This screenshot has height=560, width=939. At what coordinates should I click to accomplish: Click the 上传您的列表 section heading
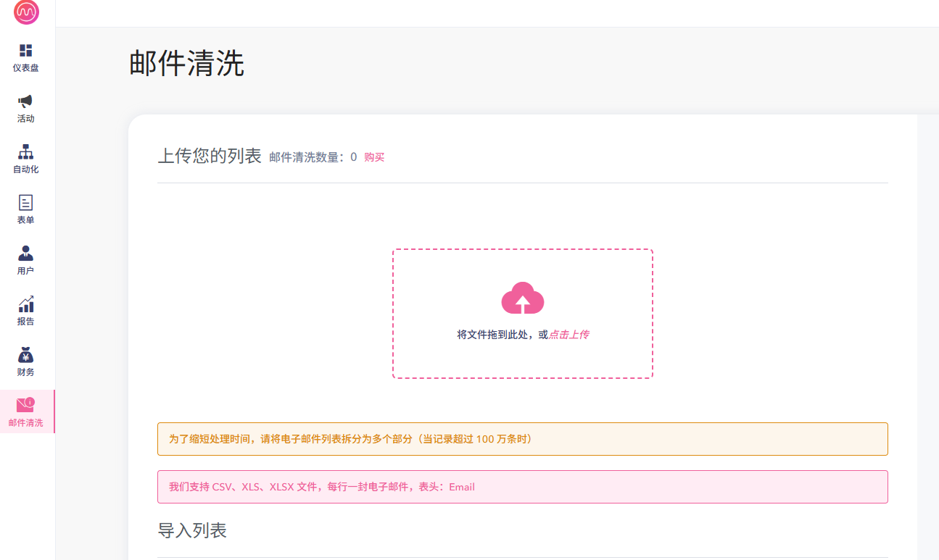(x=209, y=156)
